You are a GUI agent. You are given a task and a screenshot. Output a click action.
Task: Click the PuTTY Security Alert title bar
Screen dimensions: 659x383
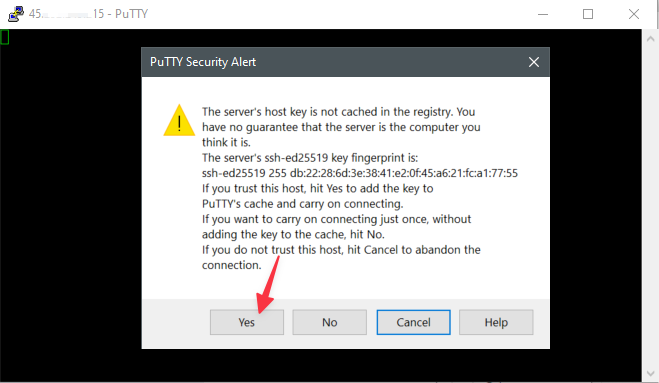[336, 62]
